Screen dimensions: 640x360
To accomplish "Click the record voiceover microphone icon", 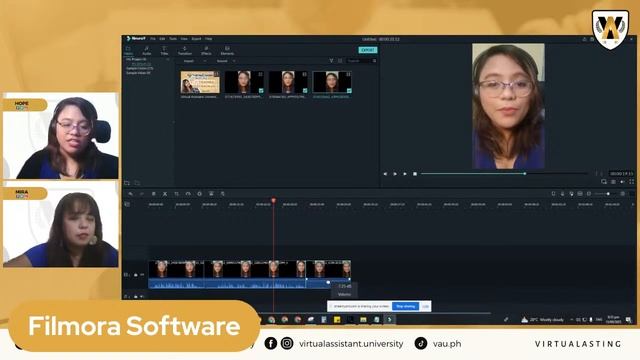I will coord(562,194).
